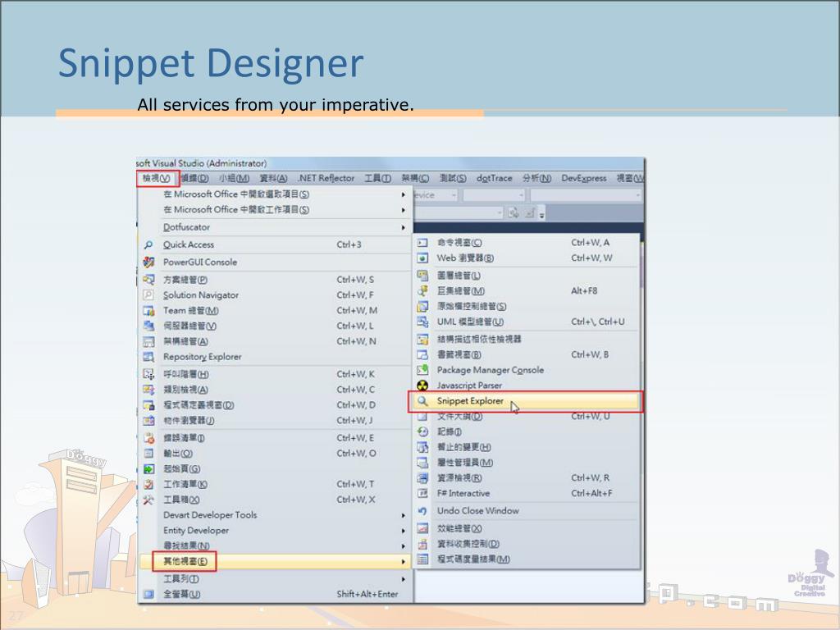
Task: Open the 工具(T) Tools menu
Action: click(x=377, y=178)
